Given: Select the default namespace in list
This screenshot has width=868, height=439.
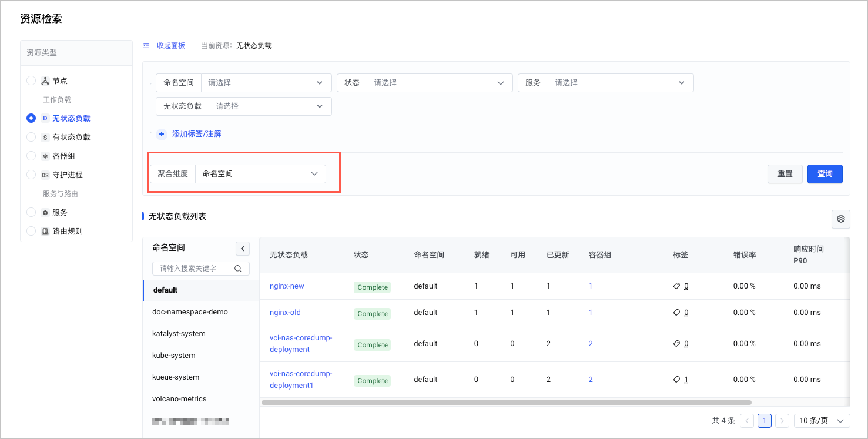Looking at the screenshot, I should coord(201,290).
